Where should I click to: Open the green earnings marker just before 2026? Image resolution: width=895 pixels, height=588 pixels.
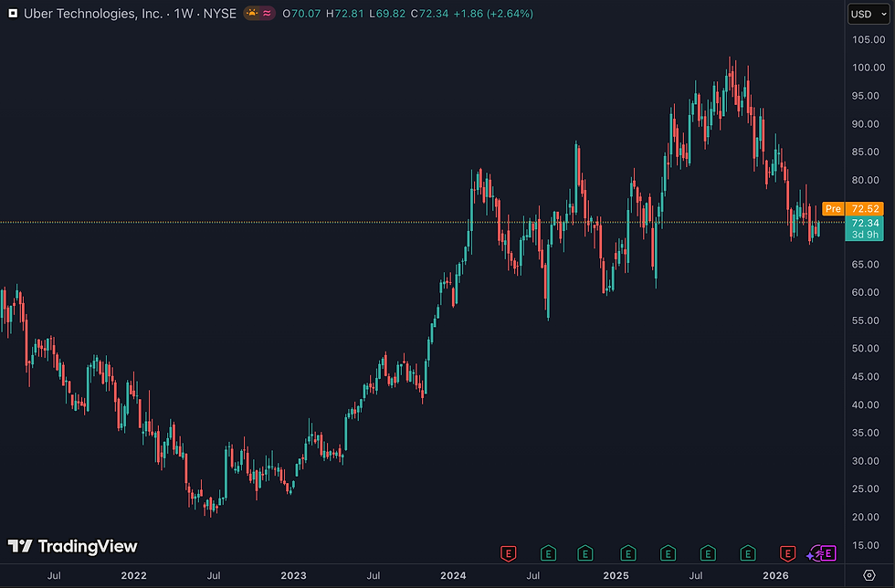click(x=748, y=553)
